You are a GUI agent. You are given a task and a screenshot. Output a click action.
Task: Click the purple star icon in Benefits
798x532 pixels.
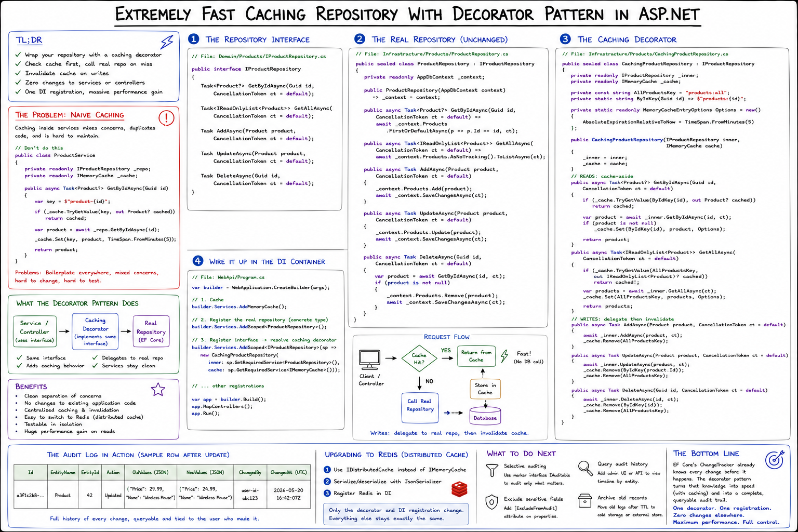coord(157,389)
